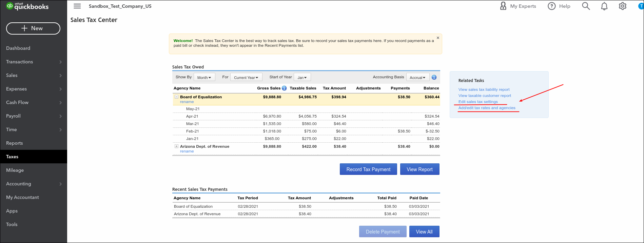644x243 pixels.
Task: Dismiss the Welcome banner
Action: 438,38
